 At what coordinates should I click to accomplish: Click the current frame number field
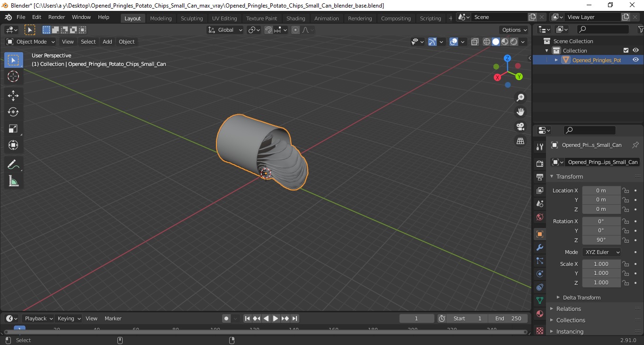[417, 318]
